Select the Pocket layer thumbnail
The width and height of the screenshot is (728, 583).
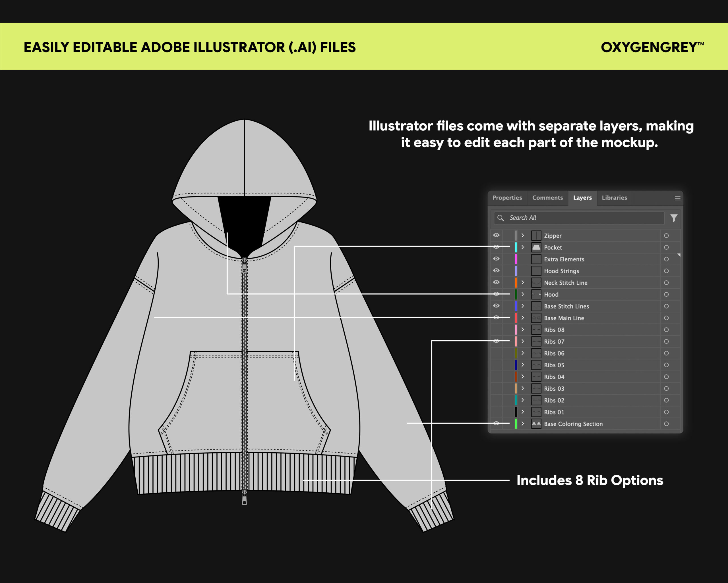click(x=536, y=247)
